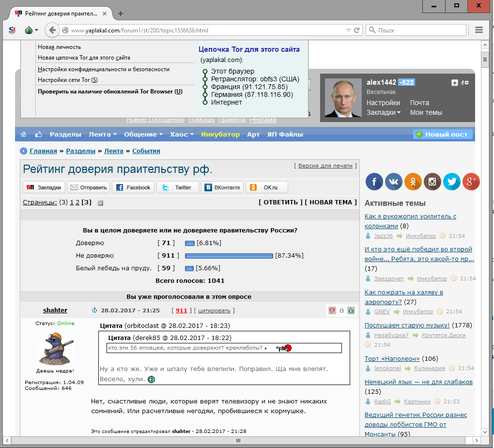This screenshot has width=494, height=448.
Task: Share the topic via the Facebook button
Action: (133, 187)
